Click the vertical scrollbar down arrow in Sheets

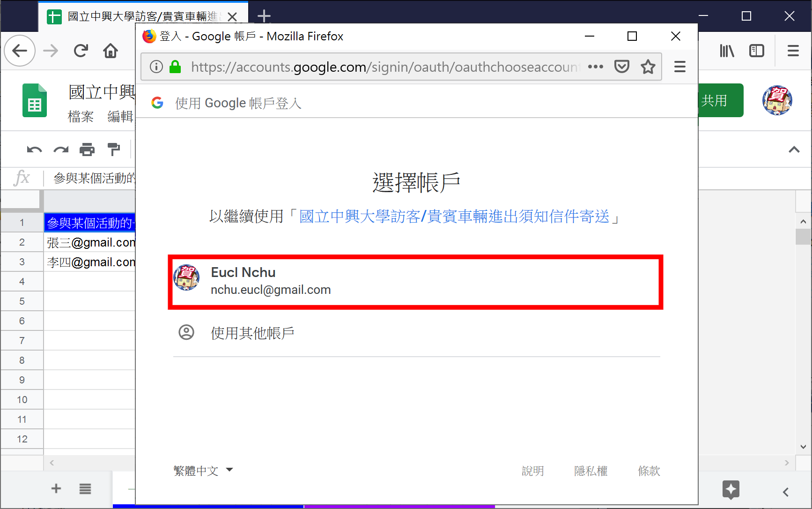coord(803,447)
